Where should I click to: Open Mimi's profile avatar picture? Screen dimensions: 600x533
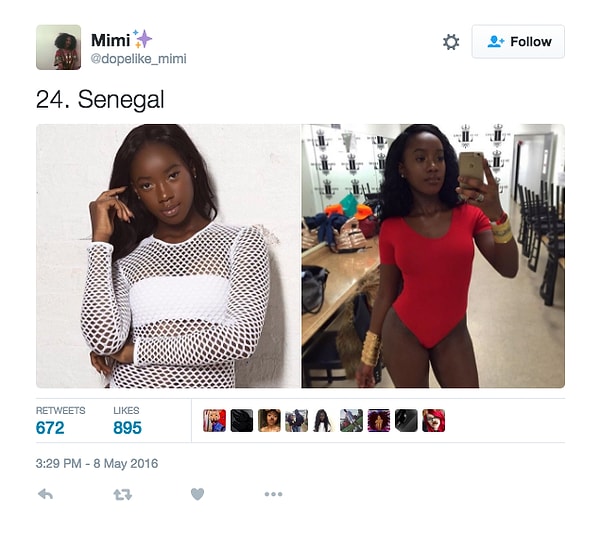point(59,47)
